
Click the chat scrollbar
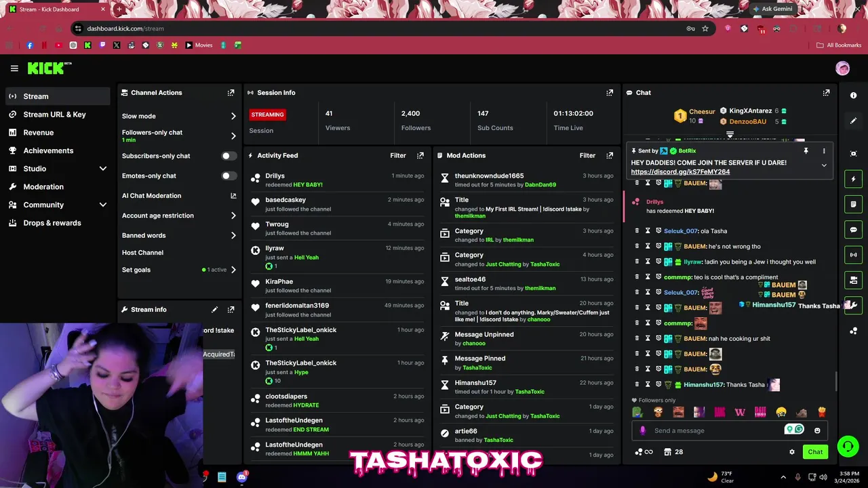pyautogui.click(x=835, y=382)
